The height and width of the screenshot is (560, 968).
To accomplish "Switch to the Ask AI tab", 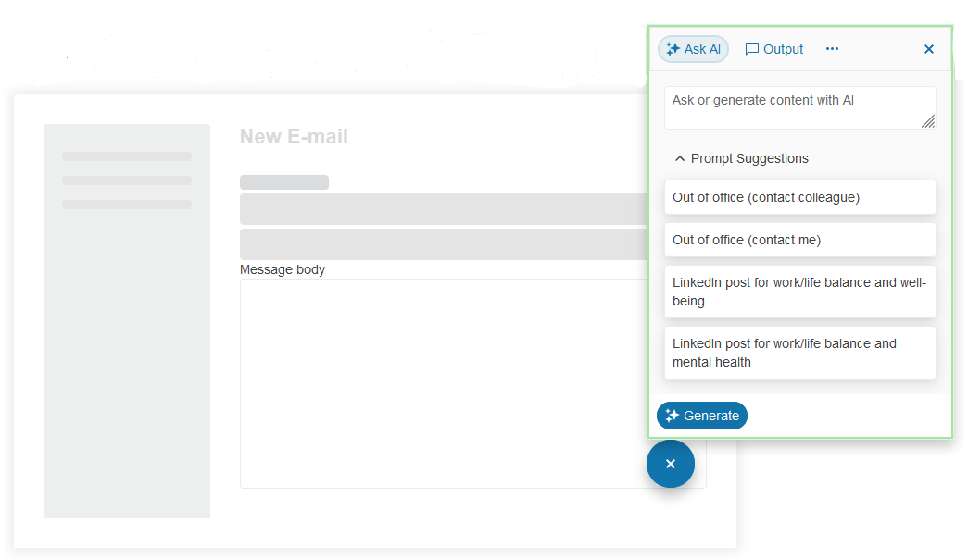I will [x=692, y=49].
